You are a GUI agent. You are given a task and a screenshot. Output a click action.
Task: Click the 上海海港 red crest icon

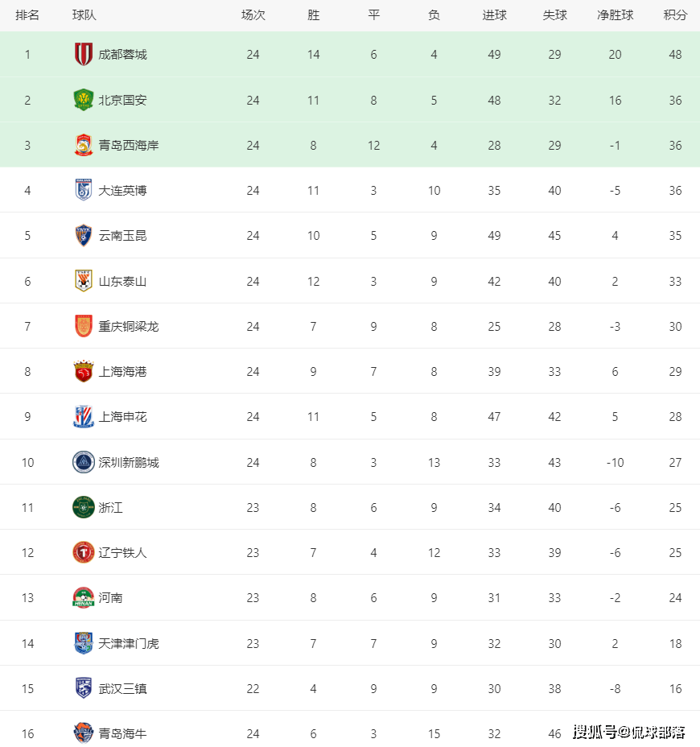coord(84,371)
